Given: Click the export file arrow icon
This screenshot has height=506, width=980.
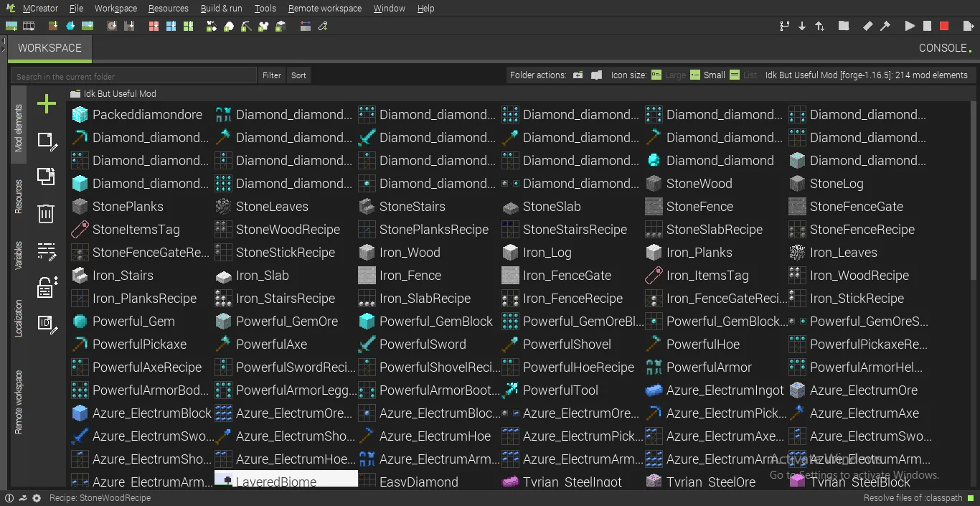Looking at the screenshot, I should pyautogui.click(x=969, y=26).
